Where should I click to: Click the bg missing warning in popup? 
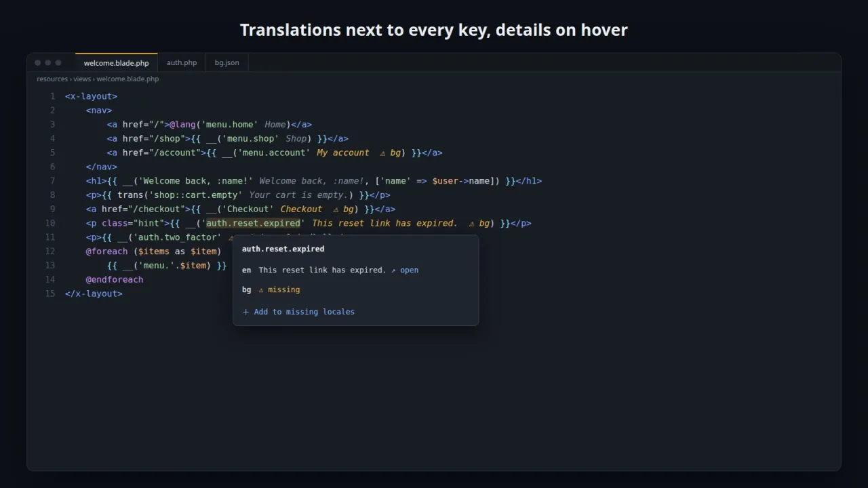pyautogui.click(x=279, y=289)
